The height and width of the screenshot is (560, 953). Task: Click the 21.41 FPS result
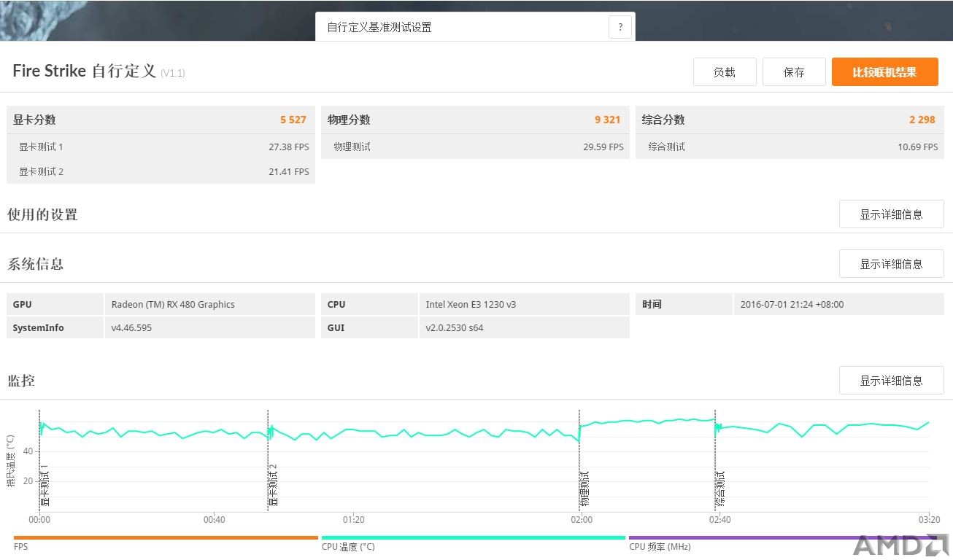(289, 171)
